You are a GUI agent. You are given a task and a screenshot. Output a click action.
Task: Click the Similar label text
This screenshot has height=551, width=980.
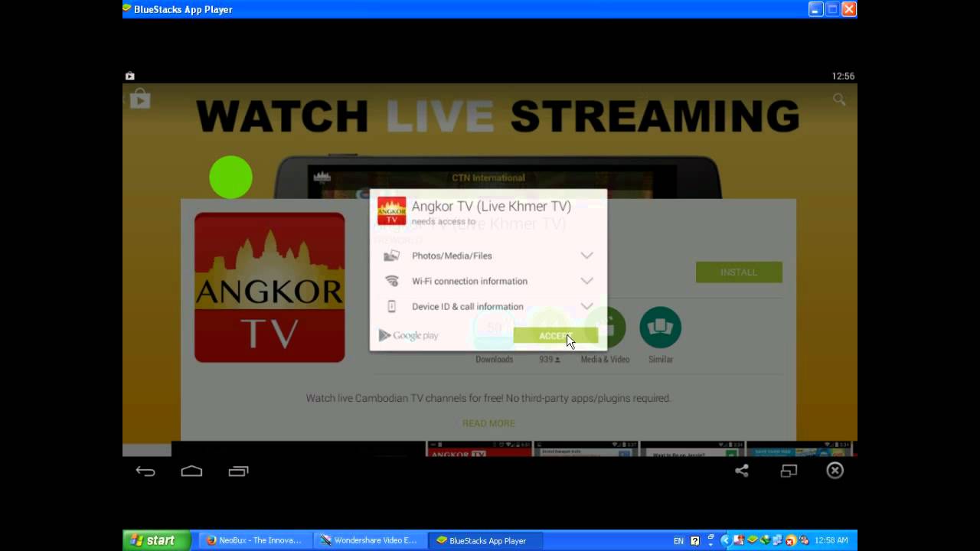(661, 360)
